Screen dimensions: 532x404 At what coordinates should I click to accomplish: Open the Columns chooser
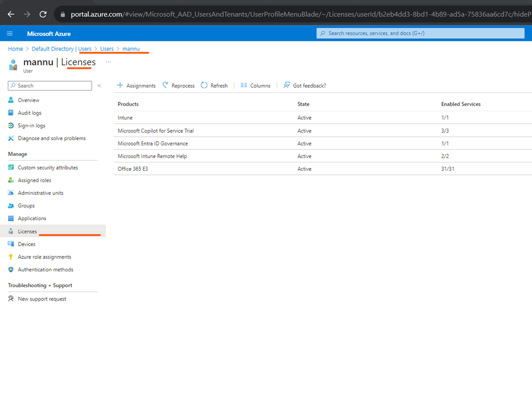[255, 86]
